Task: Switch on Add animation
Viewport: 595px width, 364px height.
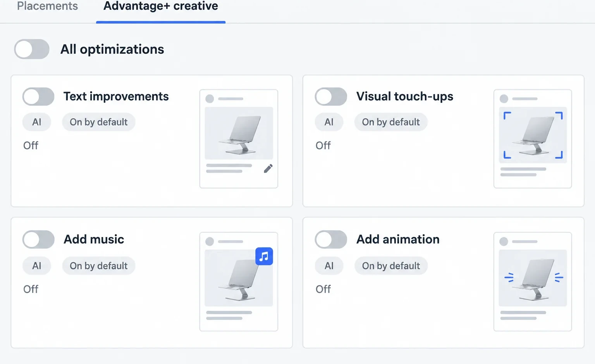Action: (x=331, y=239)
